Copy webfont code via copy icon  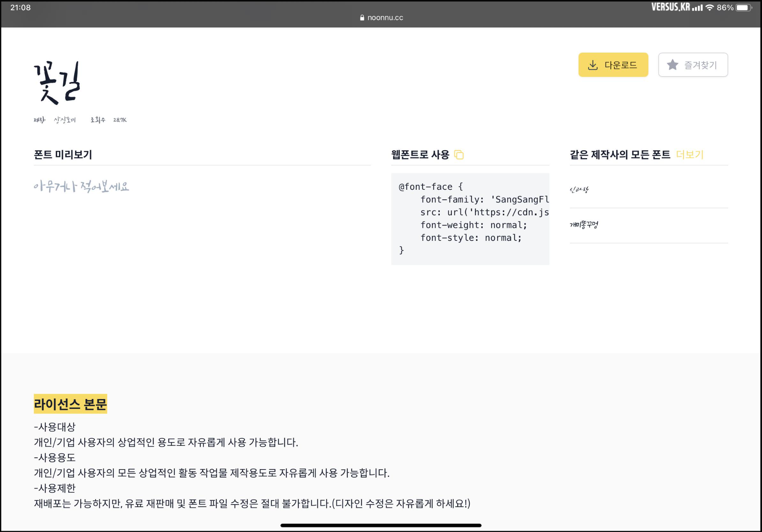(459, 155)
